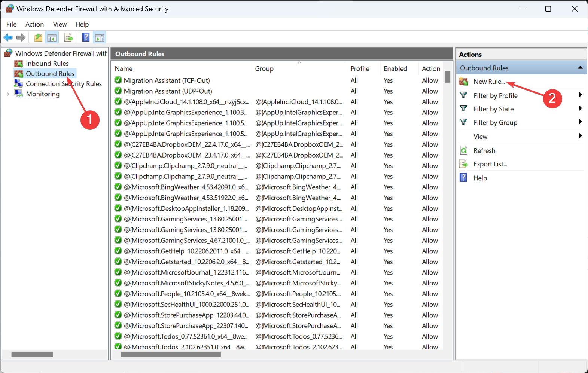Open the Filter by Group submenu arrow

coord(580,122)
